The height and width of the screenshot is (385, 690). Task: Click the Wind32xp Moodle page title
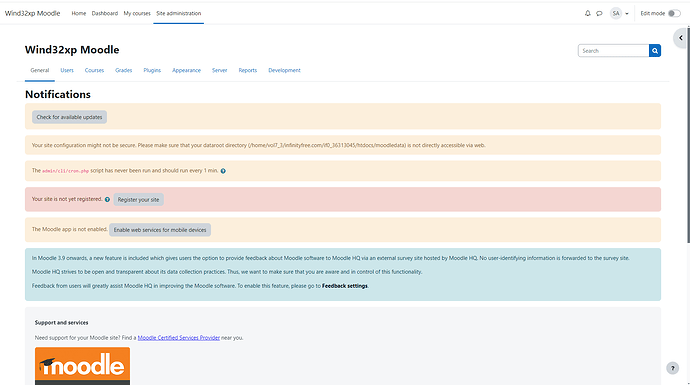click(x=72, y=50)
